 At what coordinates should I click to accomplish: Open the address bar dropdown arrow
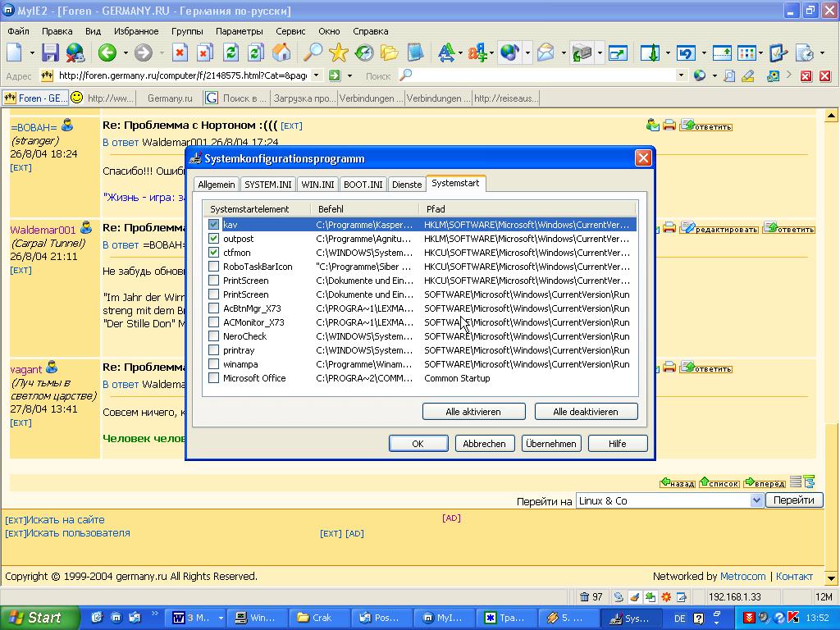point(316,75)
